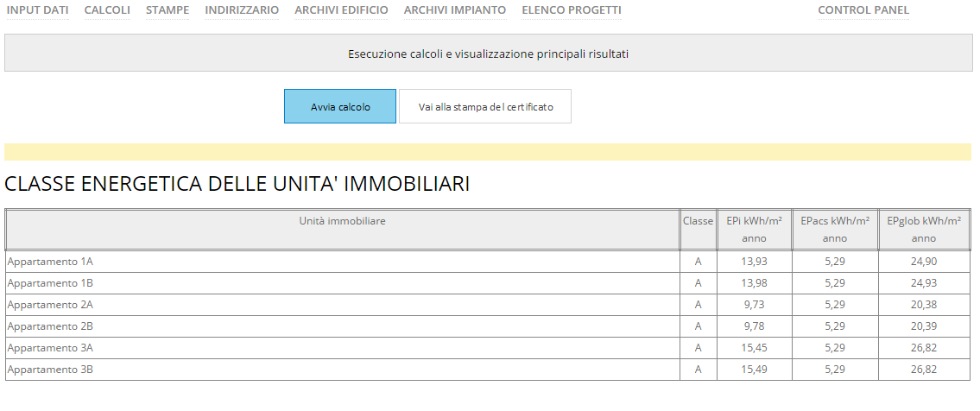Open the CALCOLI menu

pyautogui.click(x=108, y=10)
